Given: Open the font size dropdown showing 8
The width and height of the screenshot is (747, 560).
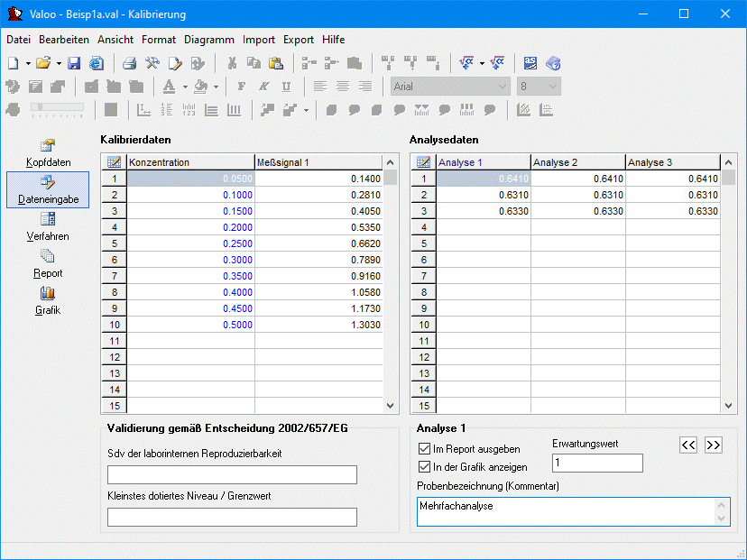Looking at the screenshot, I should [552, 87].
